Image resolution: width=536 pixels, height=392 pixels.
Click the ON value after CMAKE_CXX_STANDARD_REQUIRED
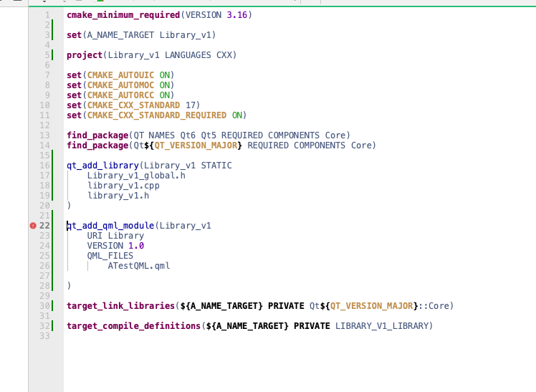(237, 115)
